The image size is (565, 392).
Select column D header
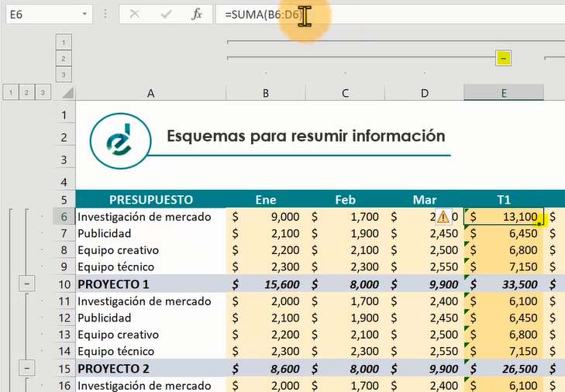425,93
